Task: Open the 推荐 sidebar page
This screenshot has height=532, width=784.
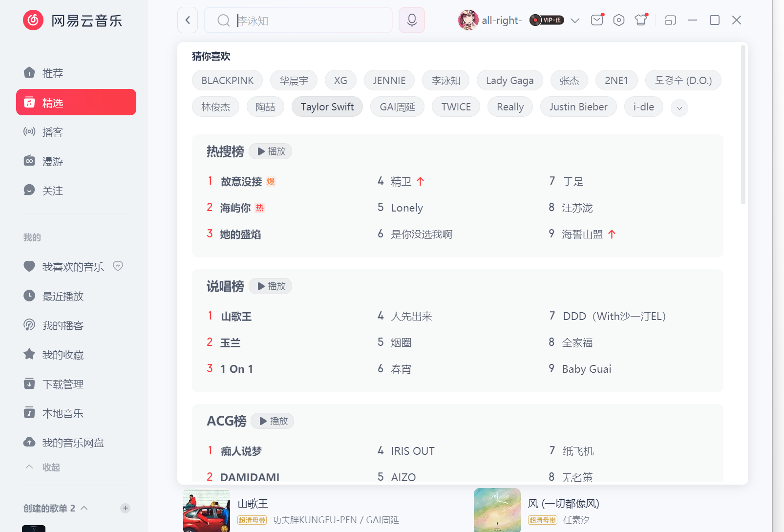Action: [x=76, y=73]
